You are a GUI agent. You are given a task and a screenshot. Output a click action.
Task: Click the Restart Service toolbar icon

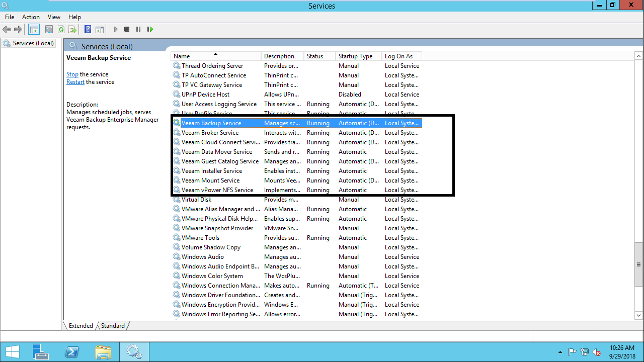(x=150, y=30)
